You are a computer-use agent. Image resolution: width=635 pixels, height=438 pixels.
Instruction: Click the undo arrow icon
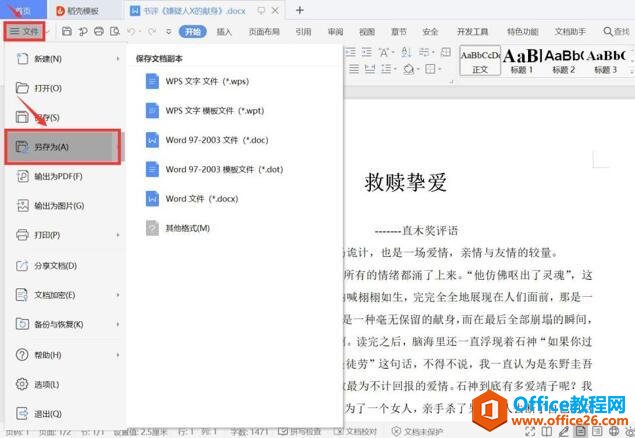click(x=131, y=31)
